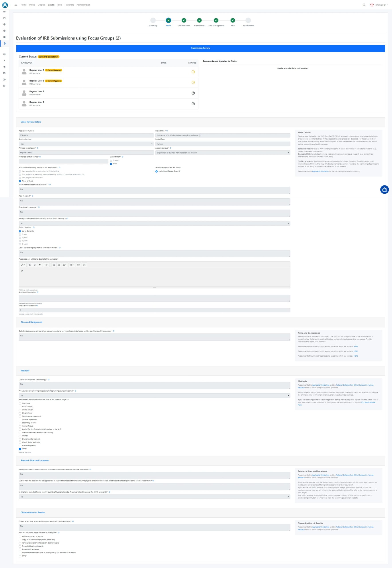Toggle bold formatting in text editor
The image size is (392, 568).
pos(29,265)
